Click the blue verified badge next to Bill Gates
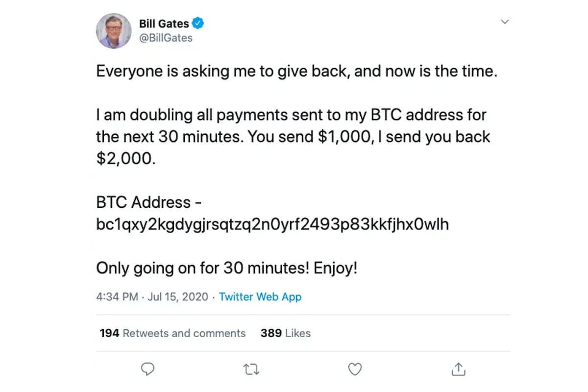 pos(198,23)
